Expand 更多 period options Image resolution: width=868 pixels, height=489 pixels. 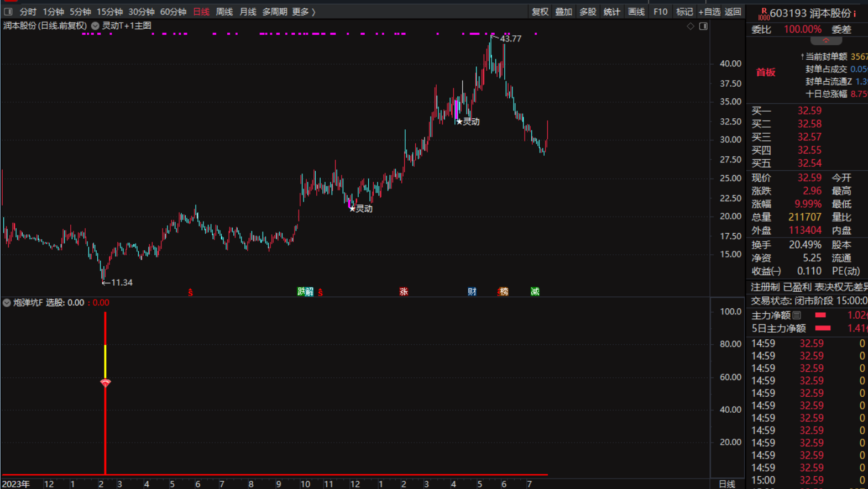pos(304,12)
